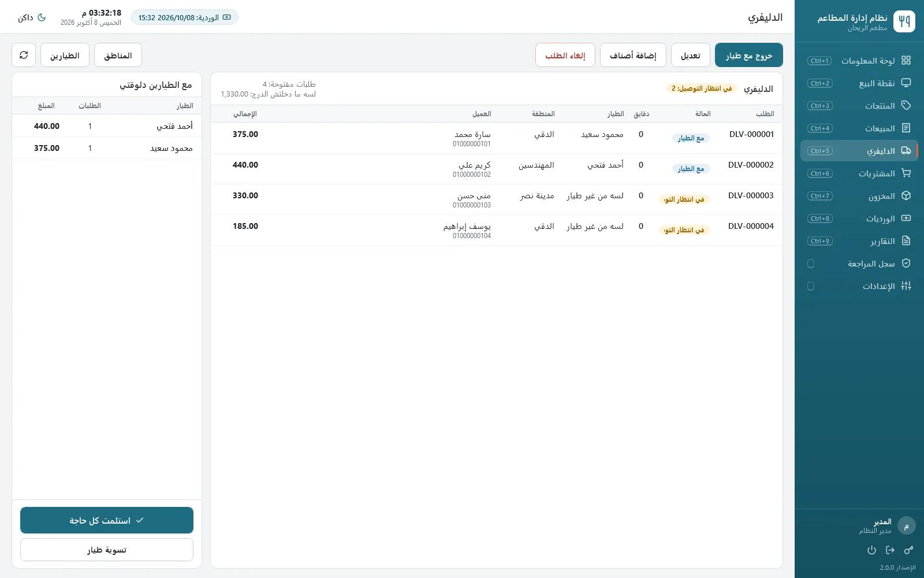
Task: Click تسوية طيار button
Action: [x=107, y=550]
